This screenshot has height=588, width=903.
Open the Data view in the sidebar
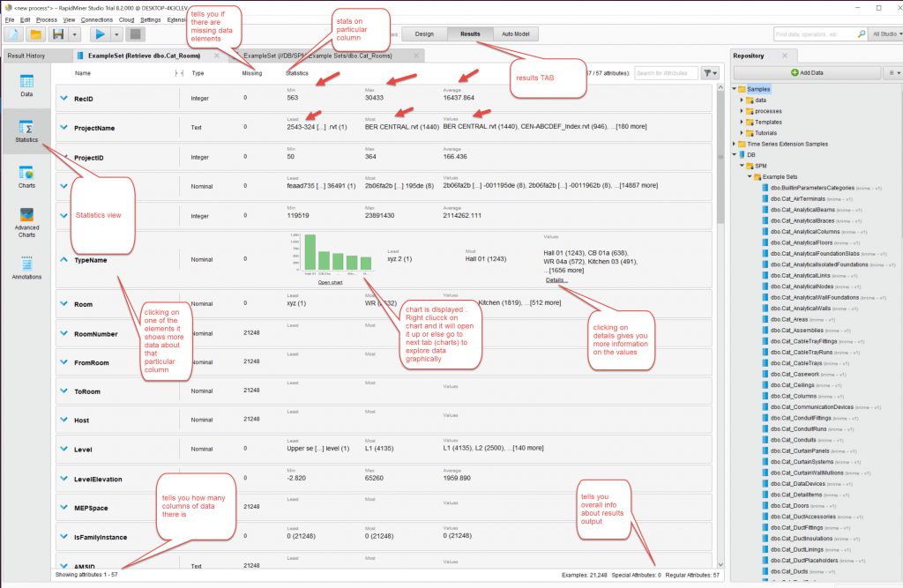(x=26, y=85)
